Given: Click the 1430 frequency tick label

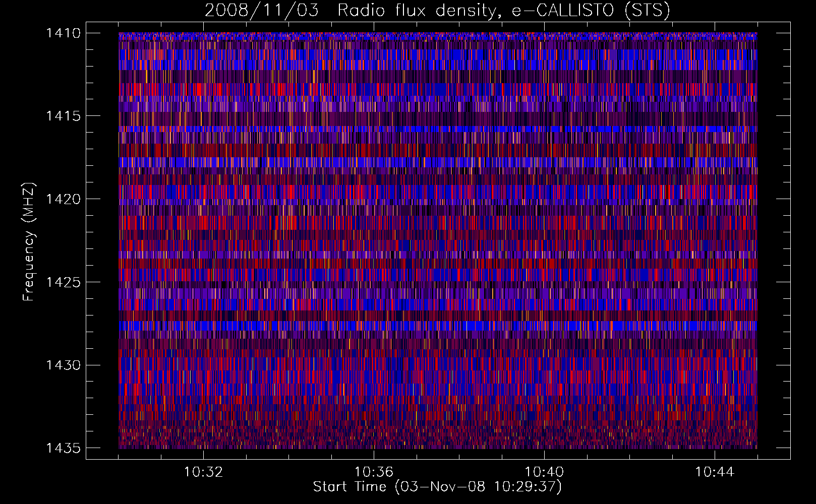Looking at the screenshot, I should coord(63,365).
